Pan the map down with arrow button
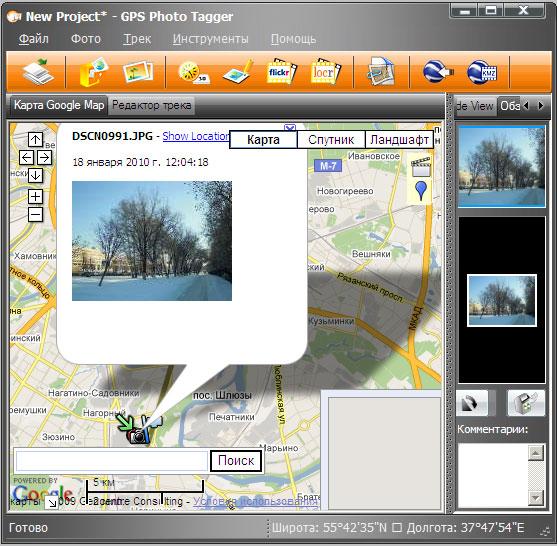 click(x=35, y=175)
